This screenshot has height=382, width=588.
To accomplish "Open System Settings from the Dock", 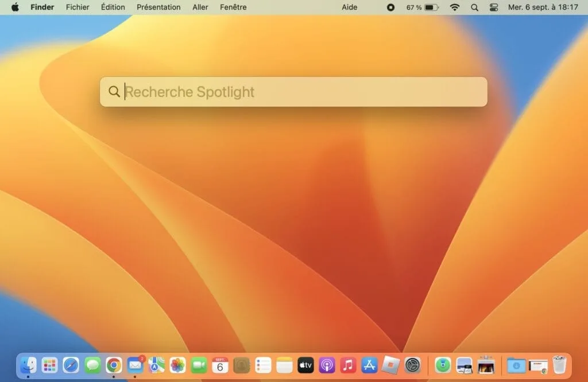I will [x=411, y=365].
